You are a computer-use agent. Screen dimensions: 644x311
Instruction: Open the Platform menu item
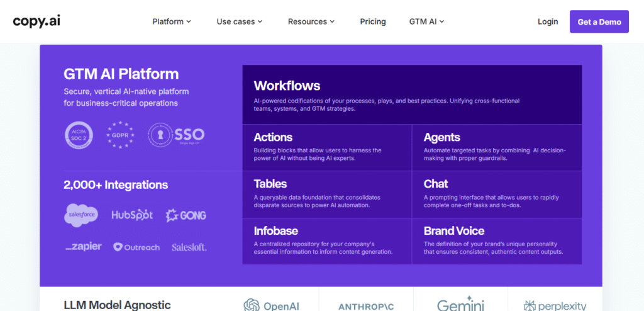172,21
